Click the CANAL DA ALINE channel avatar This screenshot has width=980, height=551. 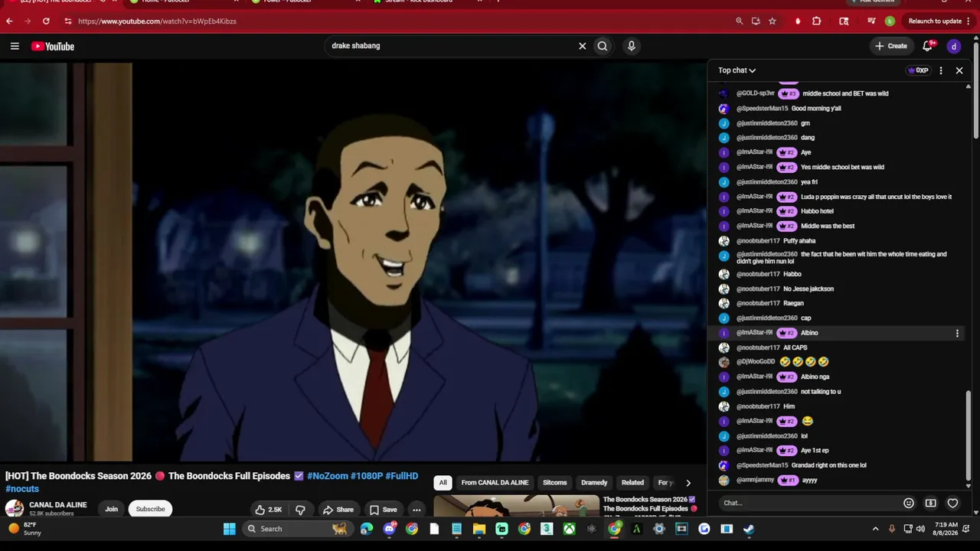point(15,509)
